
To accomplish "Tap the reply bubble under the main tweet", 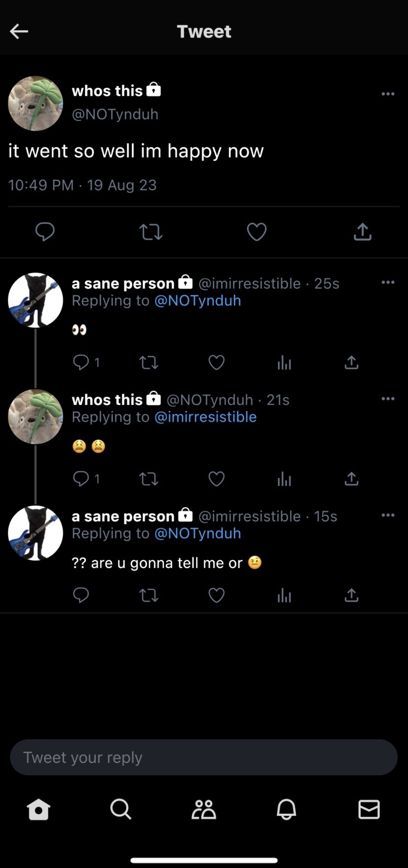I will tap(45, 231).
